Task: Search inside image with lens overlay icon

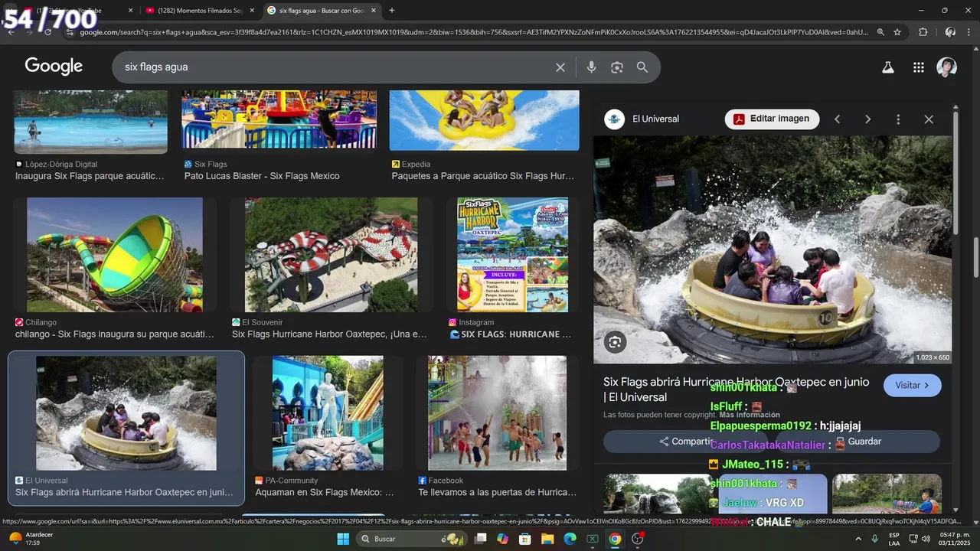Action: pos(615,342)
